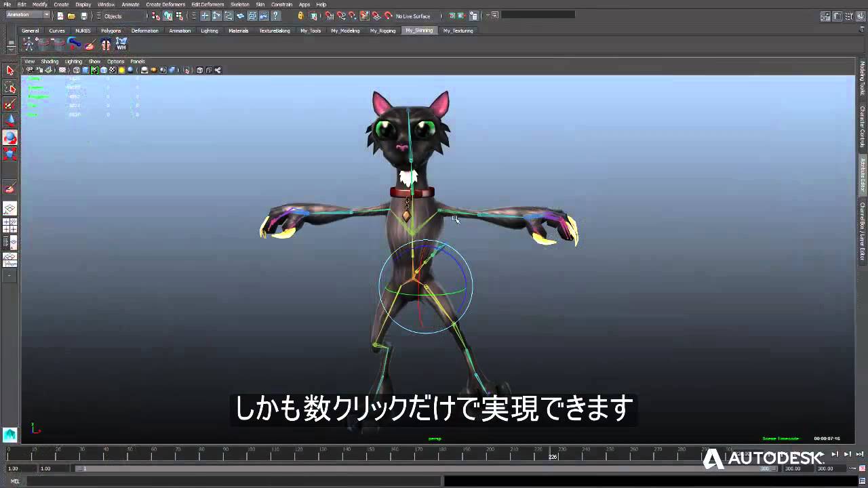Click the blue bone smooth-bind shelf icon
This screenshot has width=868, height=488.
click(x=75, y=44)
